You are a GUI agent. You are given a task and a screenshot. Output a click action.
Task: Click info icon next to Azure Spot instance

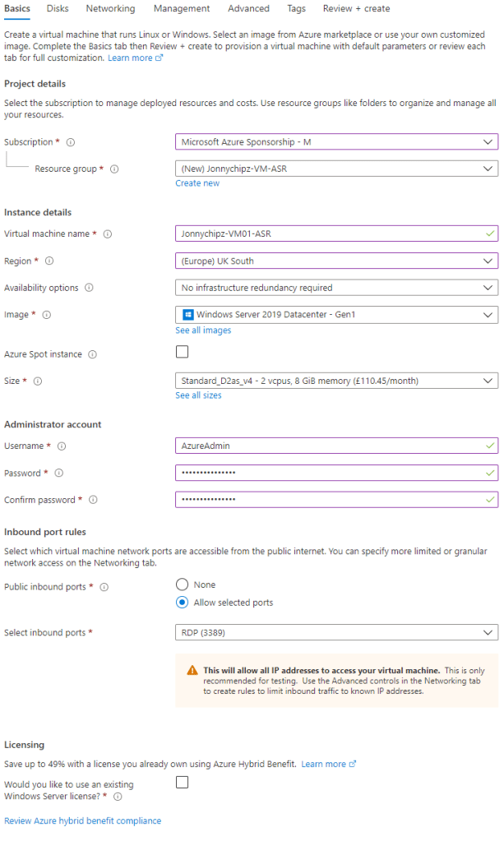pyautogui.click(x=92, y=354)
